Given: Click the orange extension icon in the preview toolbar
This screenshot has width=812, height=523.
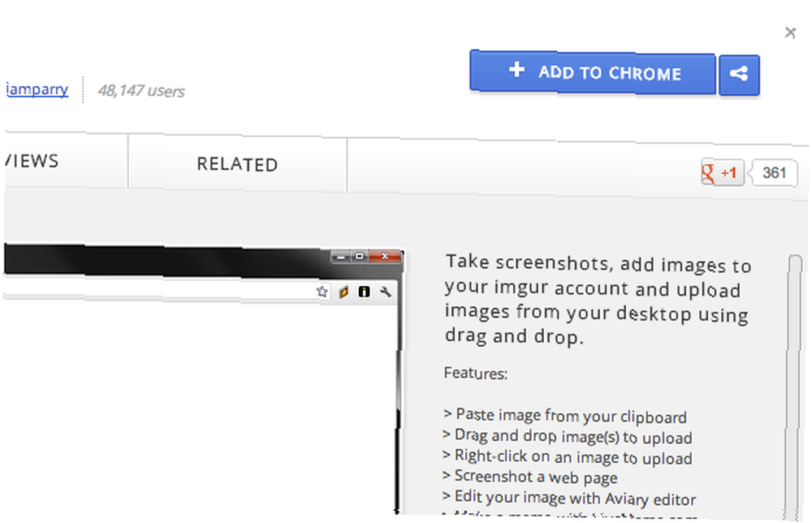Looking at the screenshot, I should pos(343,292).
